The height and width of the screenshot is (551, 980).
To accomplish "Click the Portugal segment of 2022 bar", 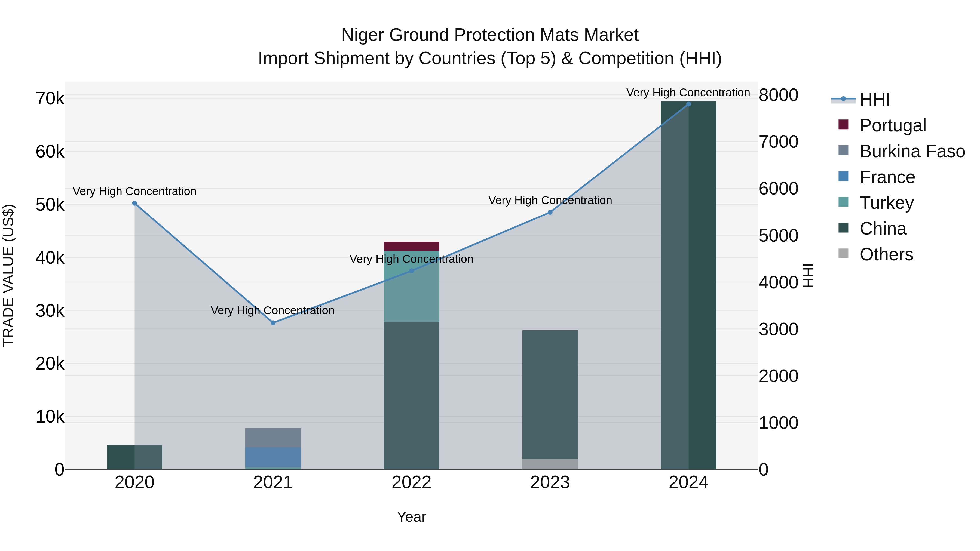I will point(412,247).
